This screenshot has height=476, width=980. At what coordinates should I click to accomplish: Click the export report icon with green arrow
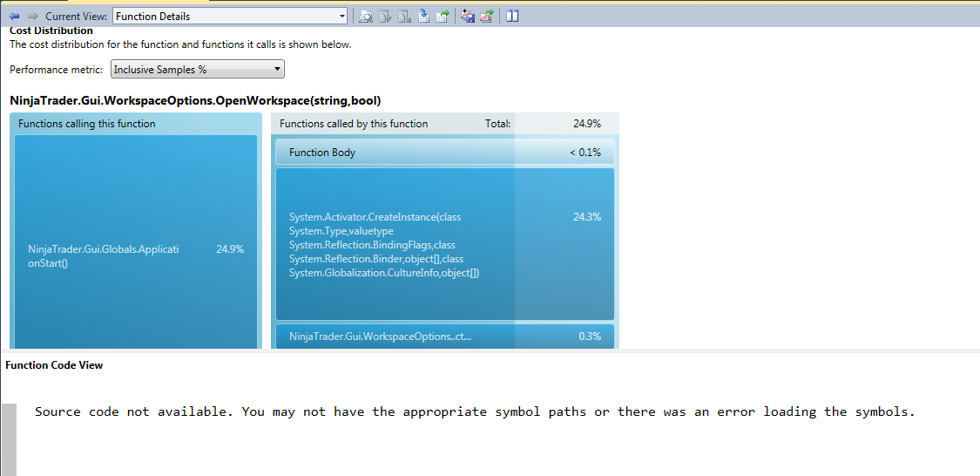[443, 17]
